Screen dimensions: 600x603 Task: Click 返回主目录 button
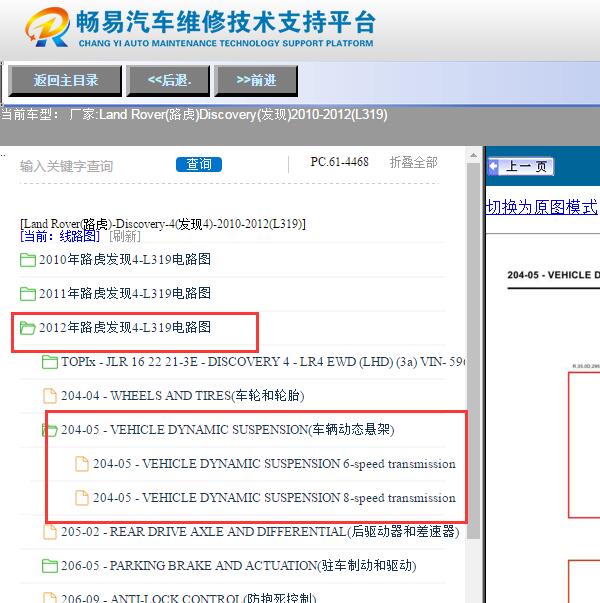[x=65, y=81]
